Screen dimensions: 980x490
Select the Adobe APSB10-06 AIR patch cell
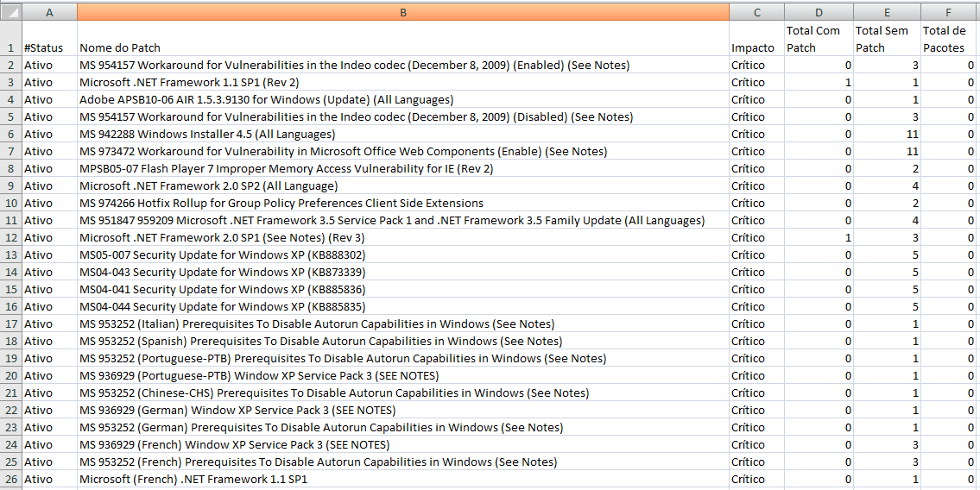coord(403,100)
